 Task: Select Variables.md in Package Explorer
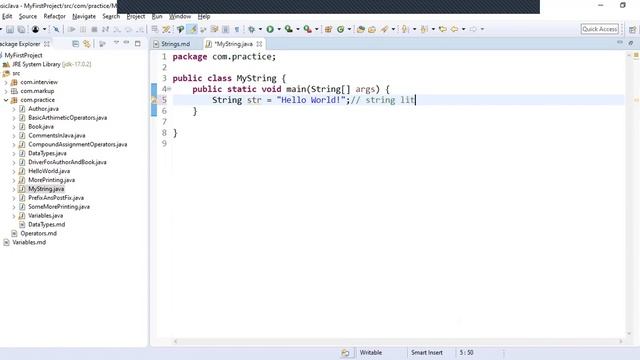pyautogui.click(x=29, y=242)
